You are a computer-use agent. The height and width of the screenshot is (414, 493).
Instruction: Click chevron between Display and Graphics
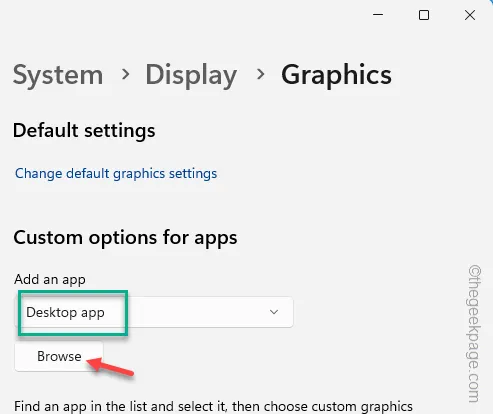pos(260,74)
